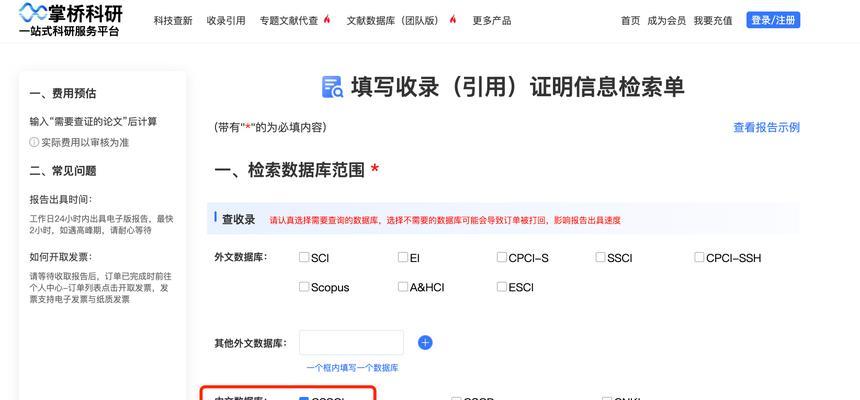Click the info icon beside 实际费用以审核为准

[34, 142]
